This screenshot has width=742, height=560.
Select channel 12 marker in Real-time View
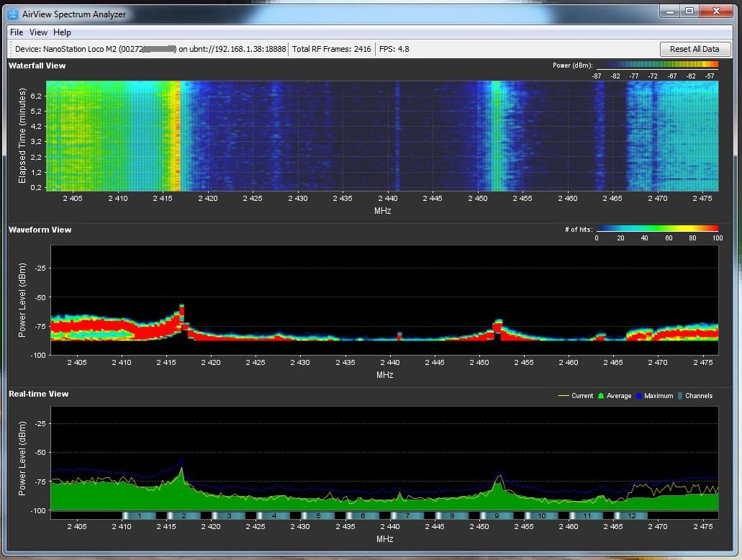(x=631, y=516)
